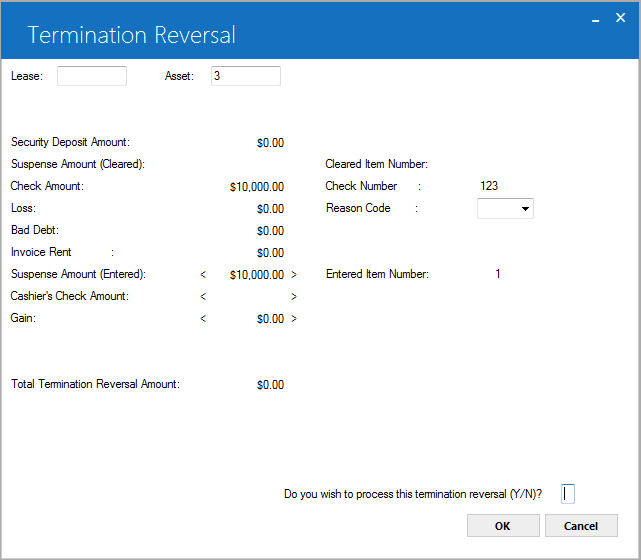Click the Total Termination Reversal Amount value
Screen dimensions: 641x560
[270, 385]
